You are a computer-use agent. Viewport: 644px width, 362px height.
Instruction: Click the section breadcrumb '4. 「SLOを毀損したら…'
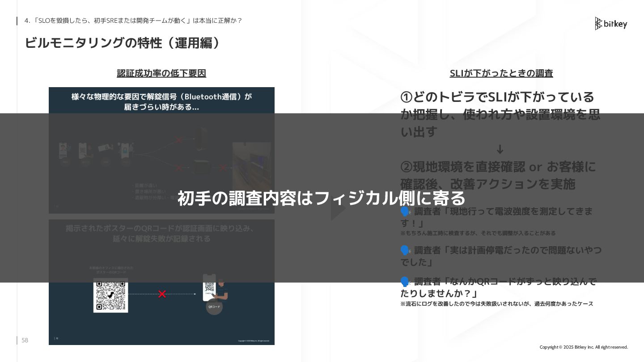133,21
